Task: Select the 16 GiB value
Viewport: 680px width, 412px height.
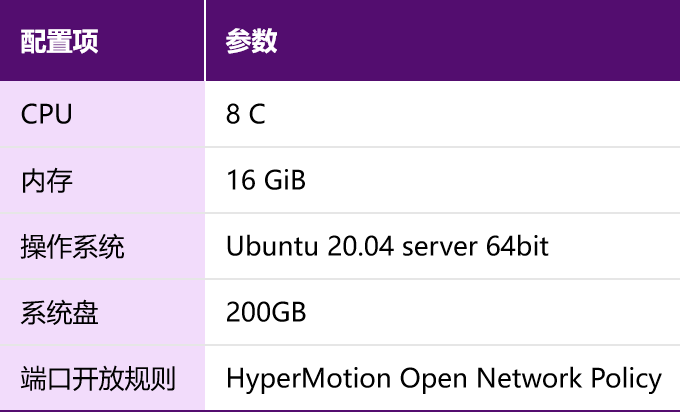Action: click(x=266, y=180)
